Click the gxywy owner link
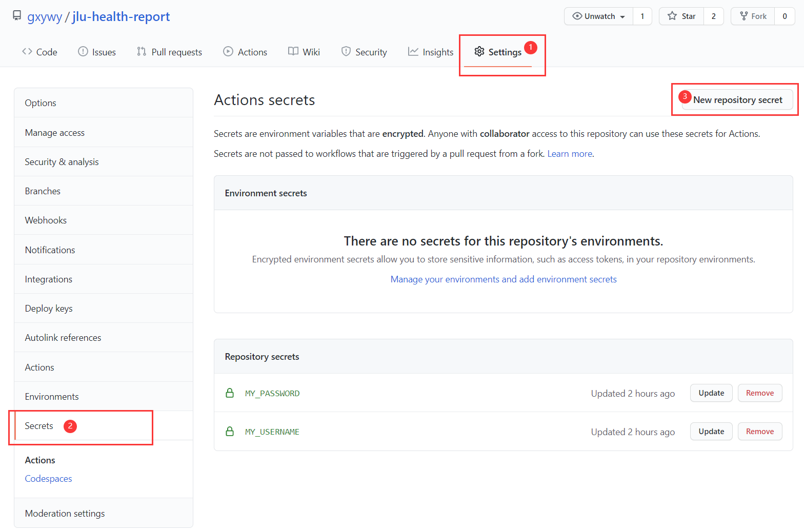Image resolution: width=804 pixels, height=532 pixels. click(x=45, y=16)
